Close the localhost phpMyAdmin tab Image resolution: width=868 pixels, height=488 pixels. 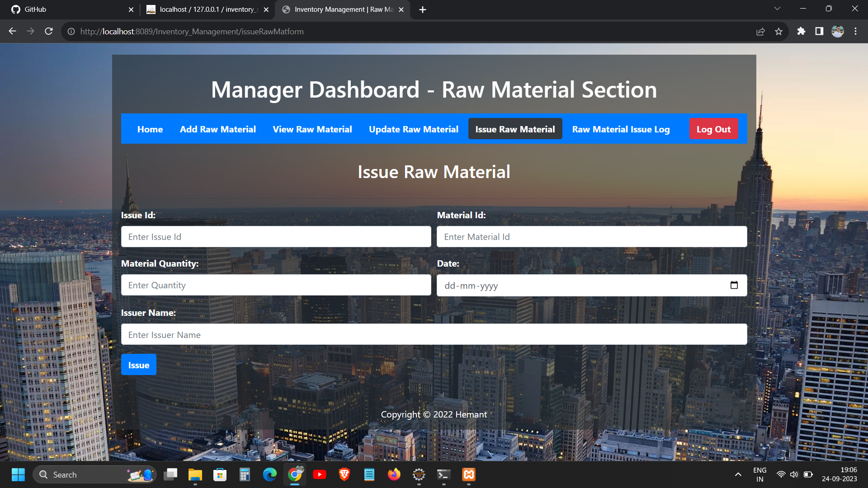pos(266,9)
